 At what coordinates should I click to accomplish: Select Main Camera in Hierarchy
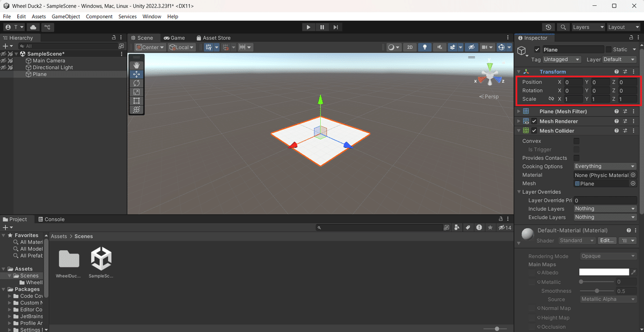49,61
